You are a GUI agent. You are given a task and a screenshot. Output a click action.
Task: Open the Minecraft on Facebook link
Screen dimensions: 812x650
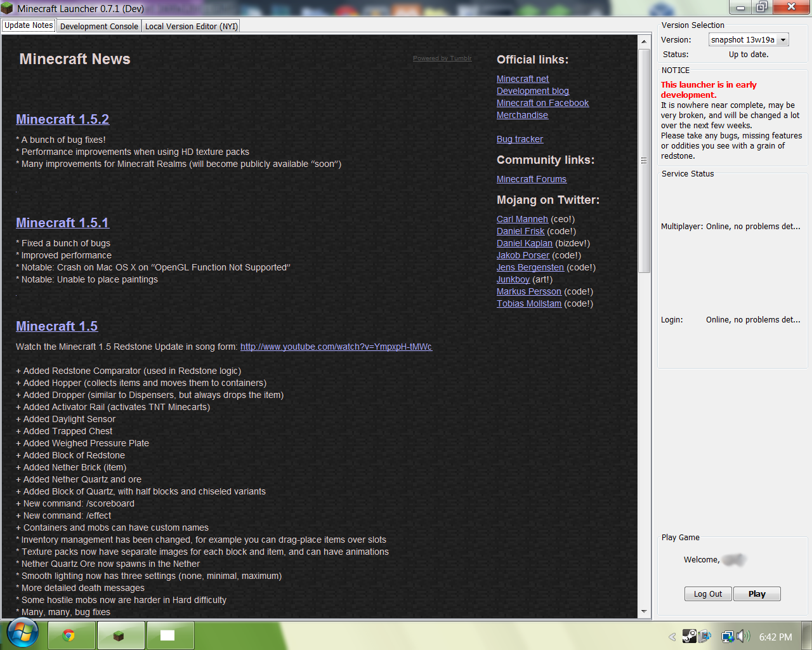coord(542,103)
